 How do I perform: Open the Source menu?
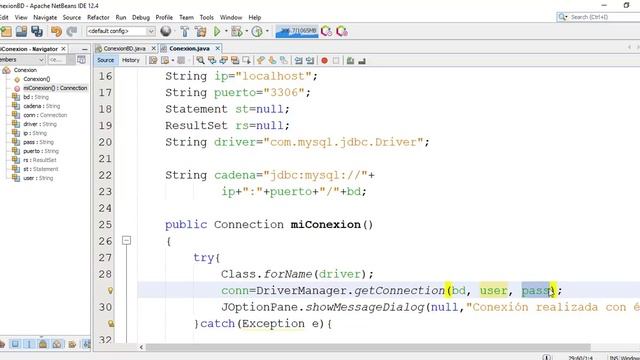pyautogui.click(x=72, y=18)
